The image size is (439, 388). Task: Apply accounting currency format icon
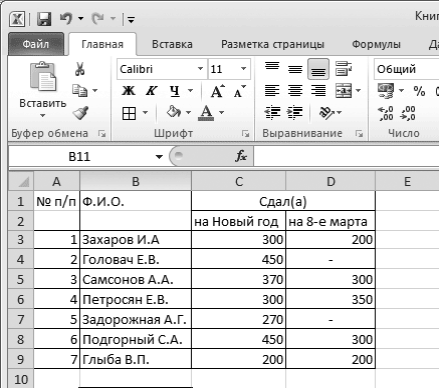tap(386, 91)
